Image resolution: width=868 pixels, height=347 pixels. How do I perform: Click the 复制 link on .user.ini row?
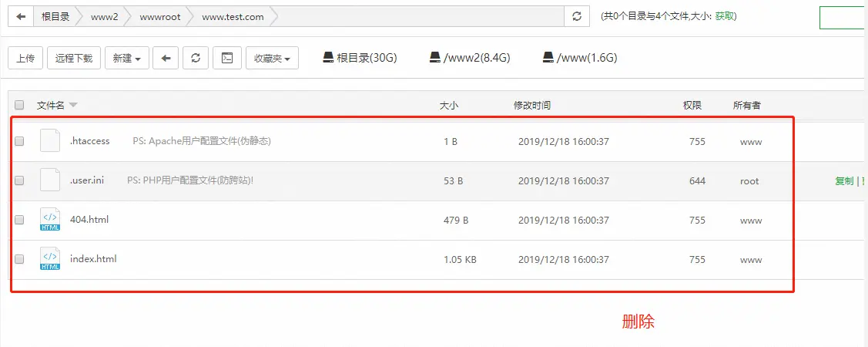(x=844, y=180)
